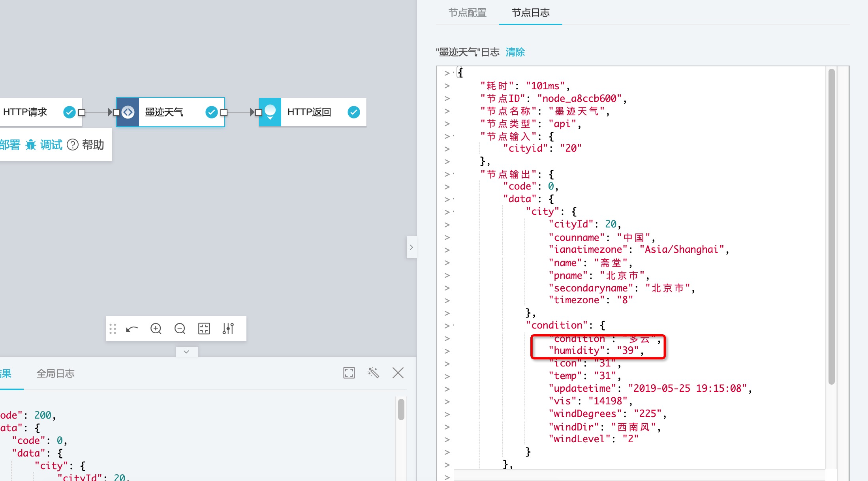
Task: Collapse the right side panel arrow
Action: (411, 247)
